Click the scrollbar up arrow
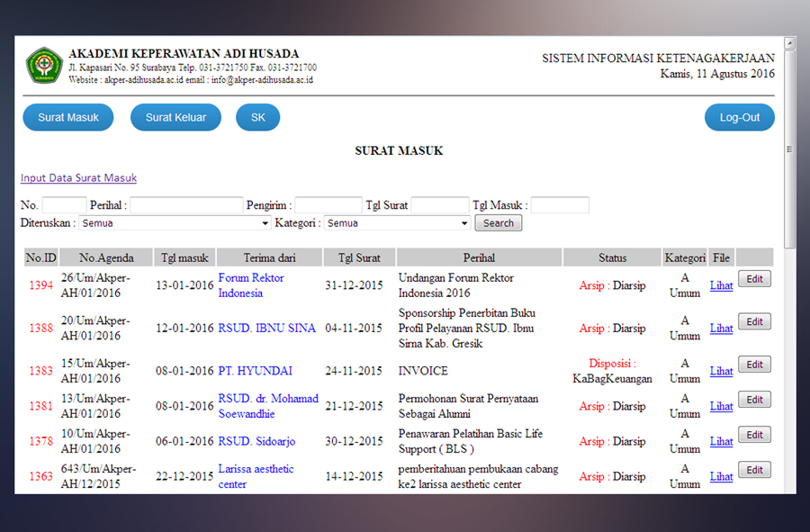 tap(789, 44)
